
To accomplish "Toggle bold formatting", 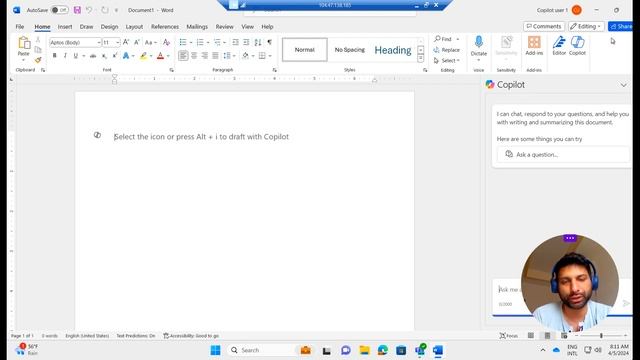I will click(x=54, y=56).
